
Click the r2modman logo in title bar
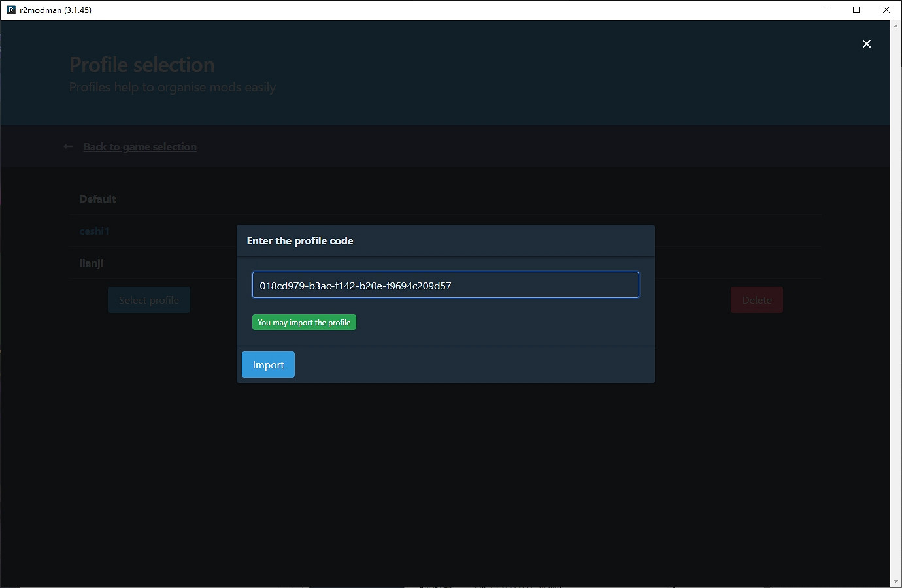click(x=11, y=10)
